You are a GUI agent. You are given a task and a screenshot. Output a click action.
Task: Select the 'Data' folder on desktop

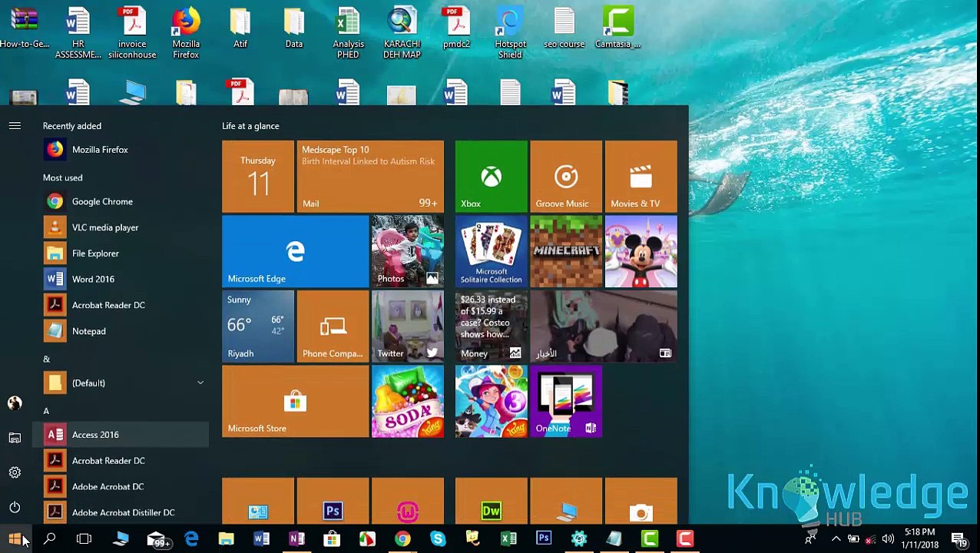[294, 28]
